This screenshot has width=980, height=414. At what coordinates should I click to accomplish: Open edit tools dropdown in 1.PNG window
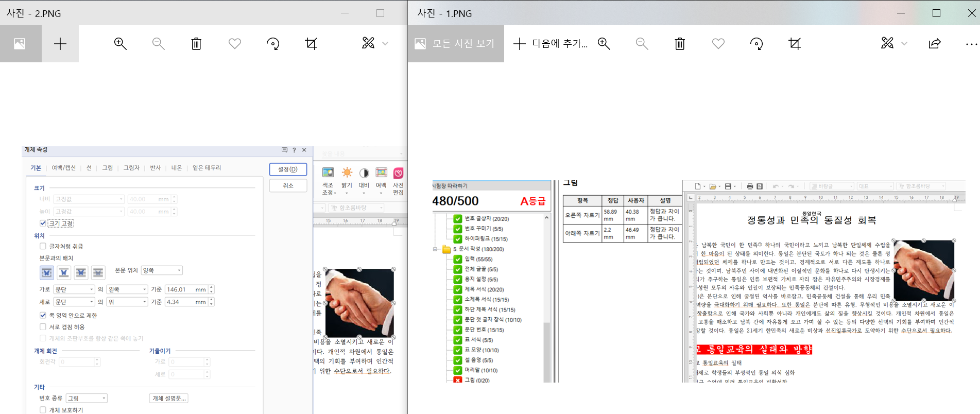click(x=904, y=44)
